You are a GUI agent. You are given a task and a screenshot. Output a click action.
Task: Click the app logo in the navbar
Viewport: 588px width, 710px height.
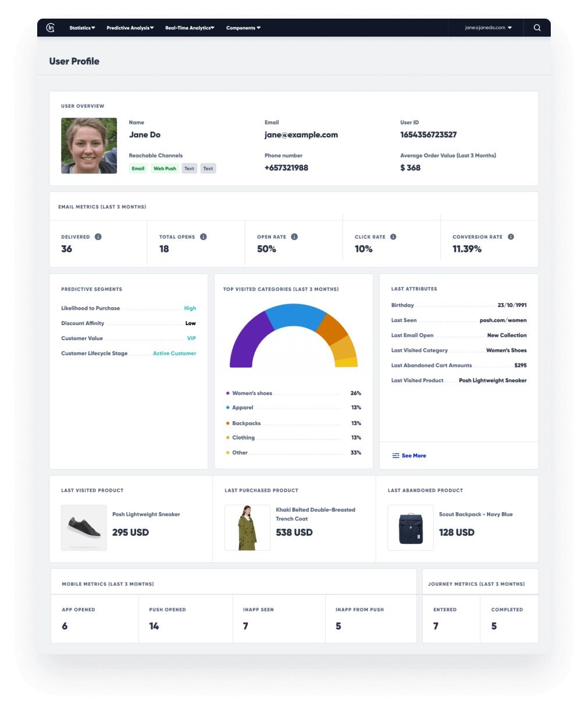tap(51, 28)
